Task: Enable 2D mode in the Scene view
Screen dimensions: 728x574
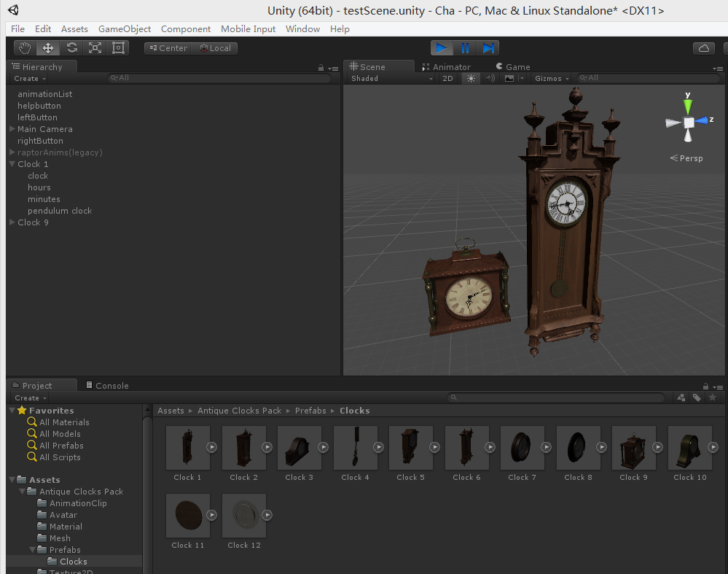Action: (448, 78)
